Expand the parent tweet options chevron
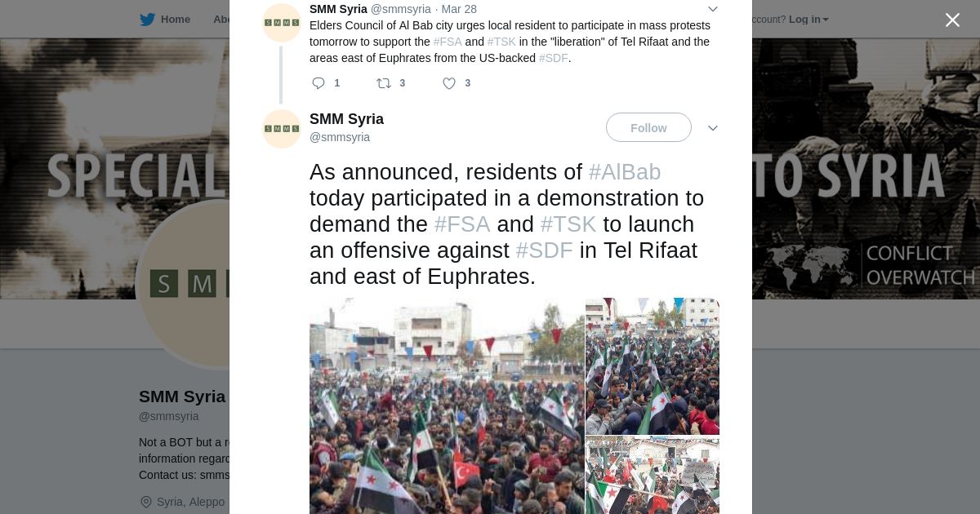This screenshot has width=980, height=514. tap(712, 9)
